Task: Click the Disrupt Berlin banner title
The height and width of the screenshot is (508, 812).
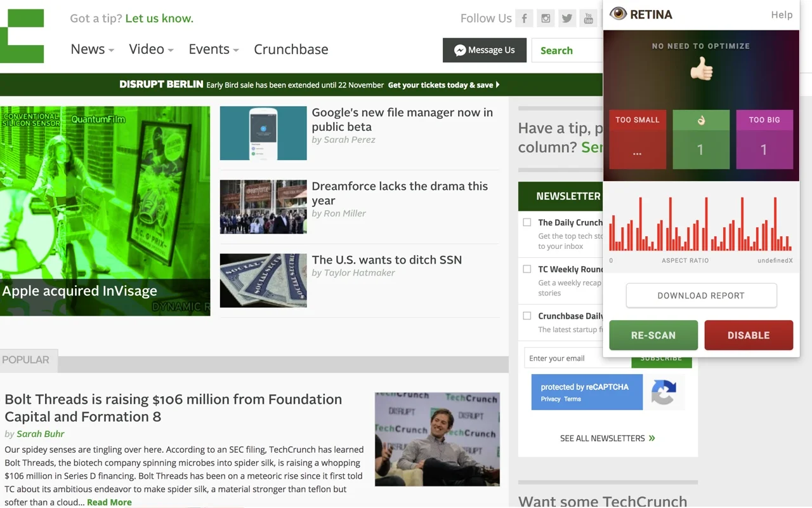Action: click(161, 84)
